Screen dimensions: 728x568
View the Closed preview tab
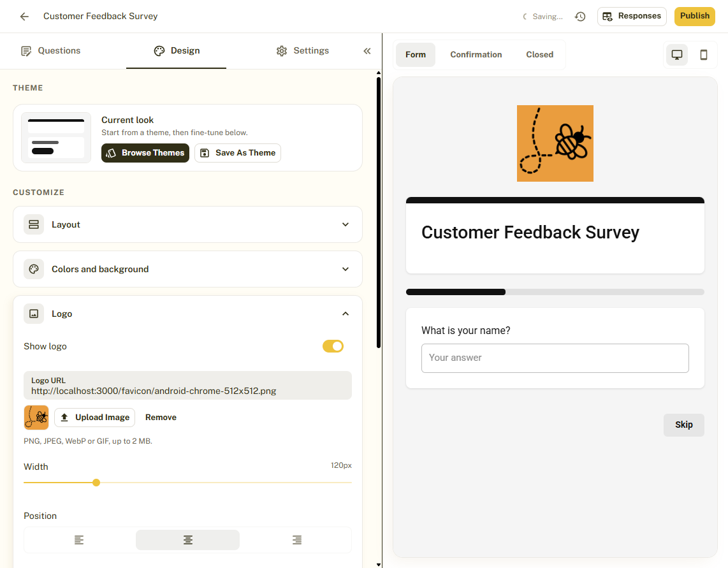(539, 55)
